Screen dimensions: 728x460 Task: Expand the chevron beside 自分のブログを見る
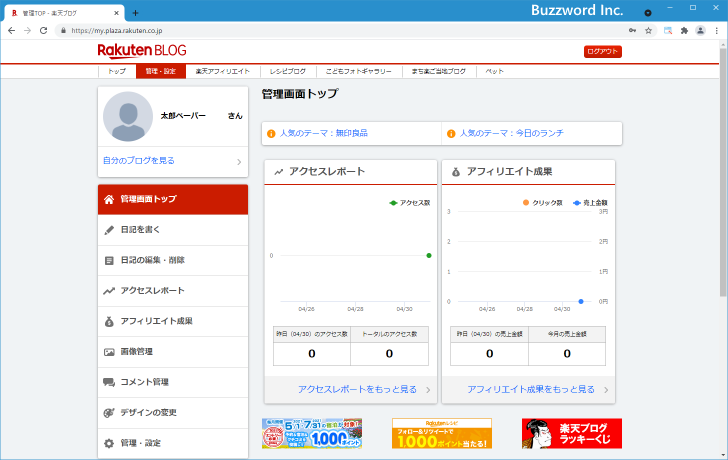[x=239, y=162]
